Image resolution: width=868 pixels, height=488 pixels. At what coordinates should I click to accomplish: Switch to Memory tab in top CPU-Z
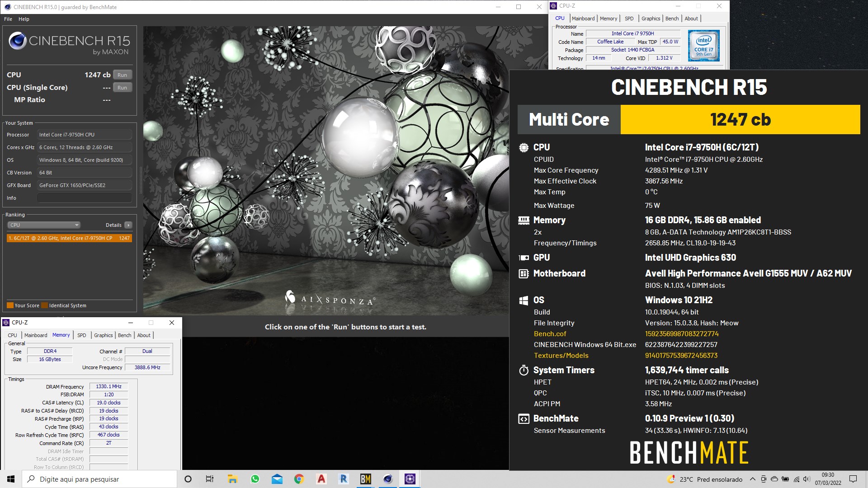tap(609, 19)
